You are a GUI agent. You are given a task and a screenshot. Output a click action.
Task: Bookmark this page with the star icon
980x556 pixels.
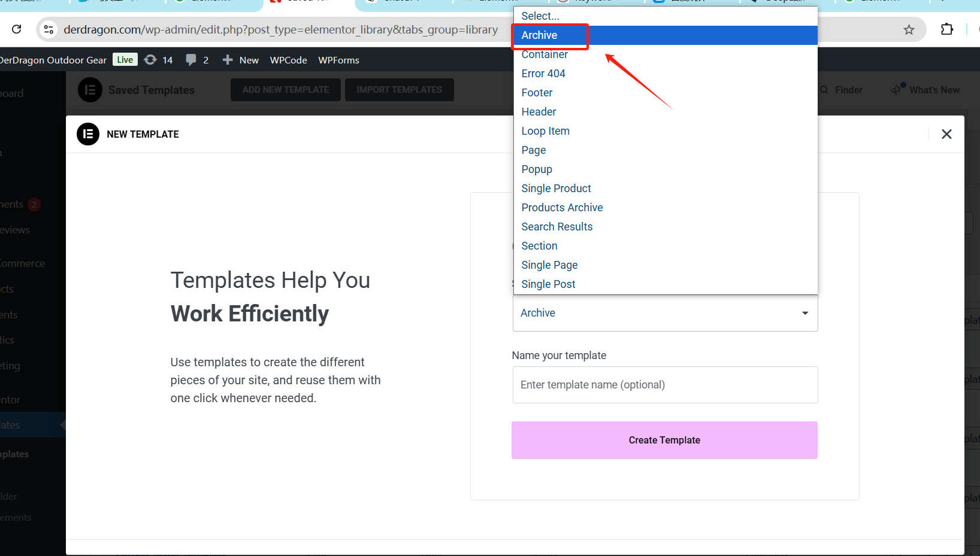909,29
